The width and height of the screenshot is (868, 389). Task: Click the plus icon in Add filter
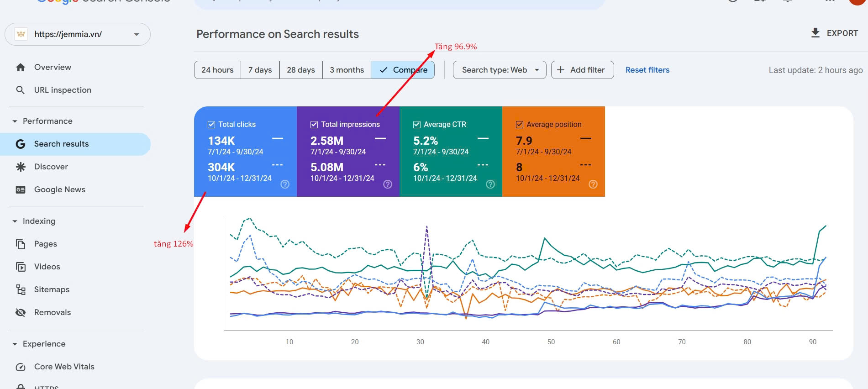tap(561, 70)
